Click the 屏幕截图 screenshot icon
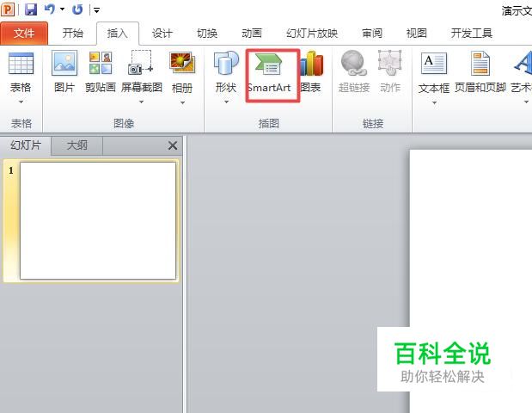532x413 pixels. (141, 63)
